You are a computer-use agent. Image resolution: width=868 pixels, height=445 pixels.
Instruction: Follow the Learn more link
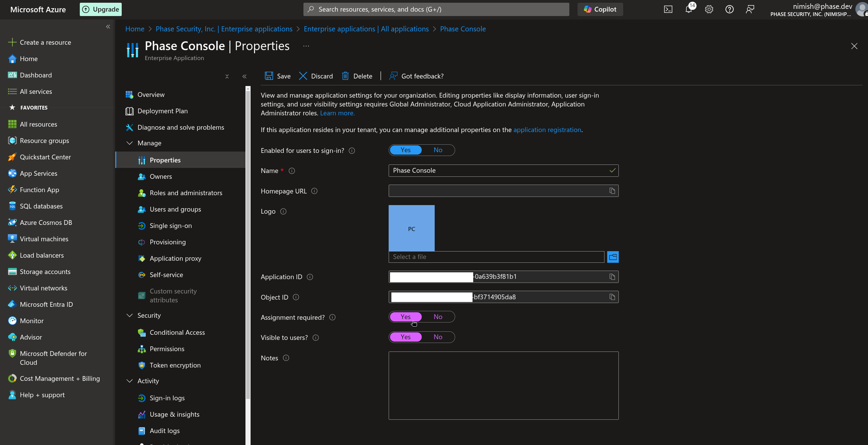point(337,113)
